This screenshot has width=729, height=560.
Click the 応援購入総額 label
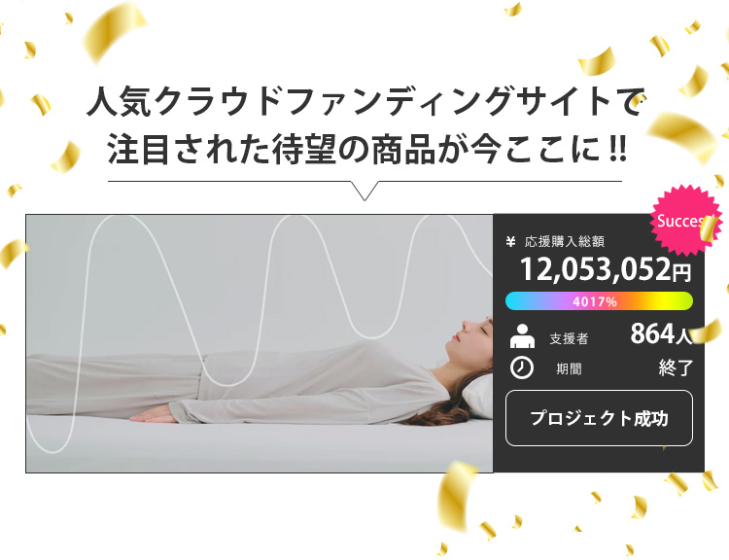click(x=565, y=241)
